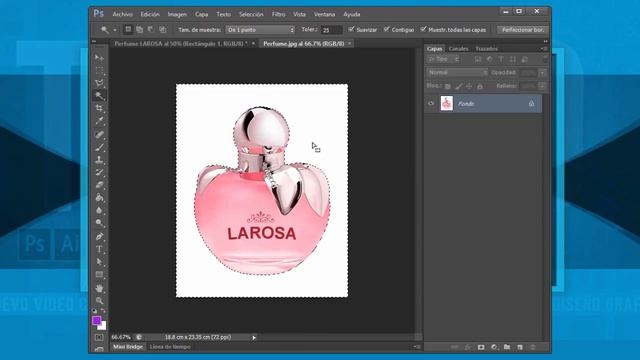The width and height of the screenshot is (640, 360).
Task: Select the Eyedropper tool
Action: click(99, 121)
